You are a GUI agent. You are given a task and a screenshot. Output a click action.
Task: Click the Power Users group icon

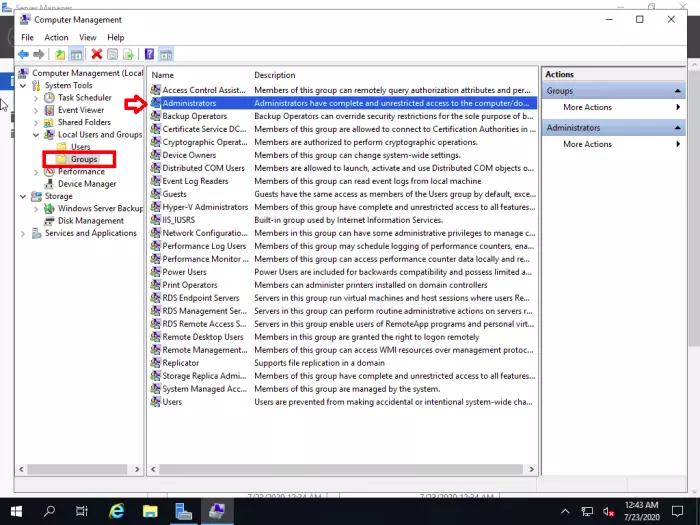(155, 272)
